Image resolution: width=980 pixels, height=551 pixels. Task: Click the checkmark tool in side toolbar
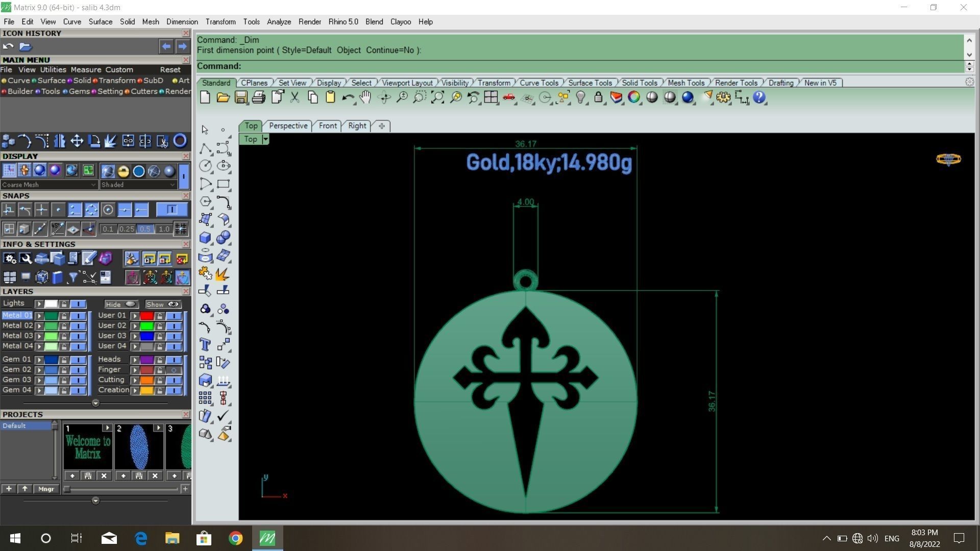(223, 416)
